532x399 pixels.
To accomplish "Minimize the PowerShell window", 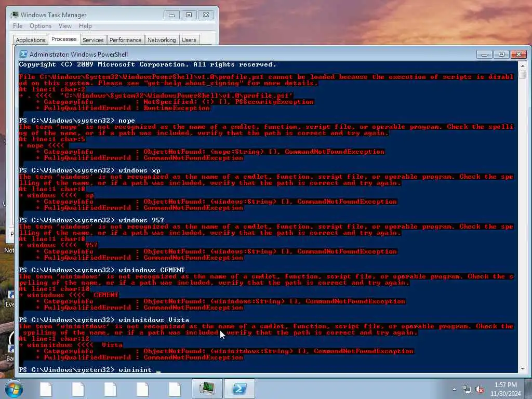I will pos(484,54).
